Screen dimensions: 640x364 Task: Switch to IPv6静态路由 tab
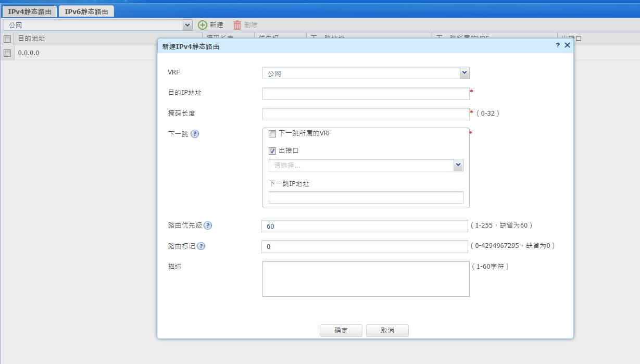(x=86, y=11)
